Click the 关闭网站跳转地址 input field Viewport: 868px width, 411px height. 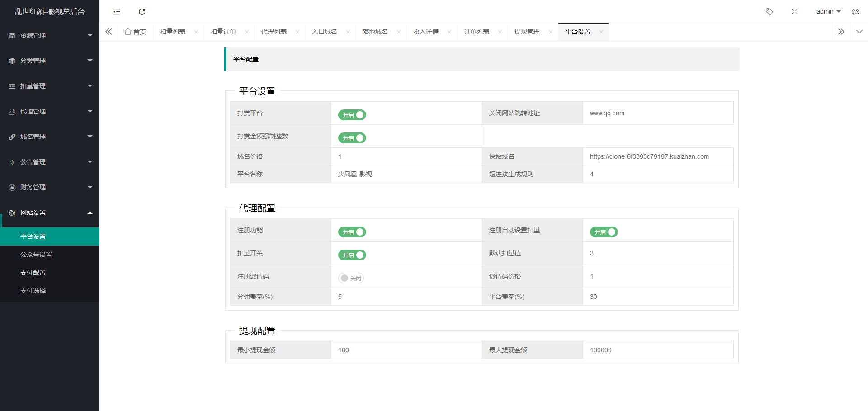click(658, 113)
